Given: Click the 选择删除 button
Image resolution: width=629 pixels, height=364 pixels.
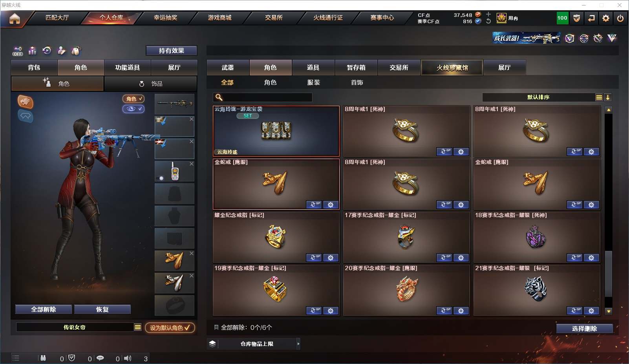Looking at the screenshot, I should (x=584, y=329).
